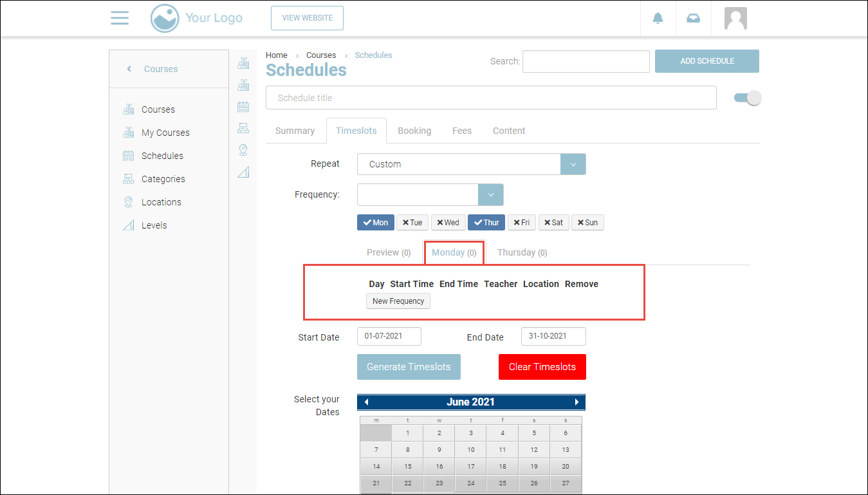Collapse the Courses sidebar back chevron
The image size is (868, 495).
(x=129, y=69)
